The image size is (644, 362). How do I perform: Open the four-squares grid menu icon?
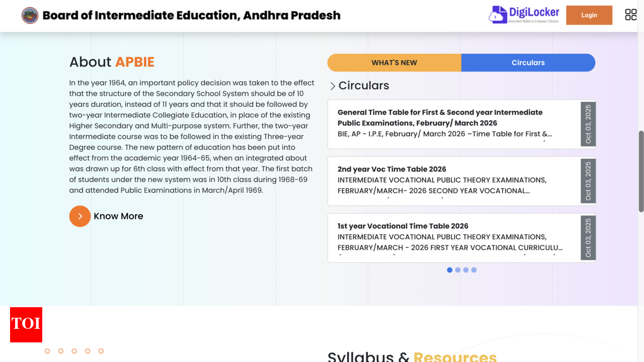click(630, 15)
